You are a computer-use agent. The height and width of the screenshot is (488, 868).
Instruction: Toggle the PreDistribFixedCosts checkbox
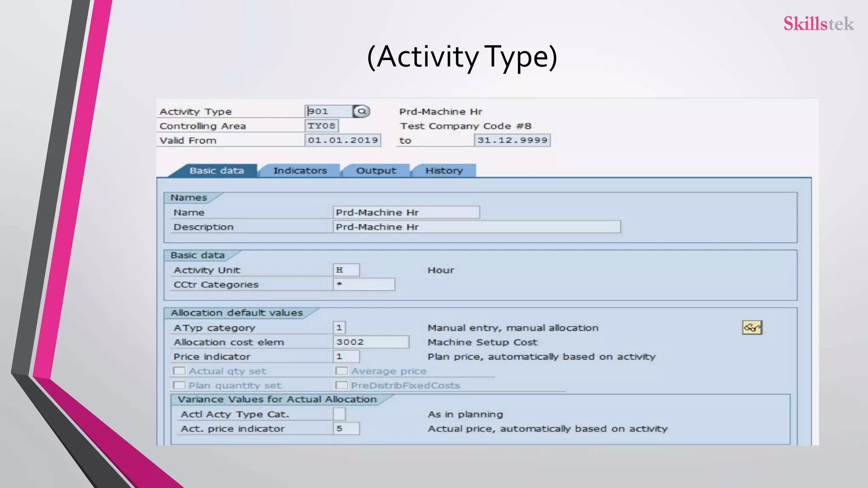pos(341,385)
